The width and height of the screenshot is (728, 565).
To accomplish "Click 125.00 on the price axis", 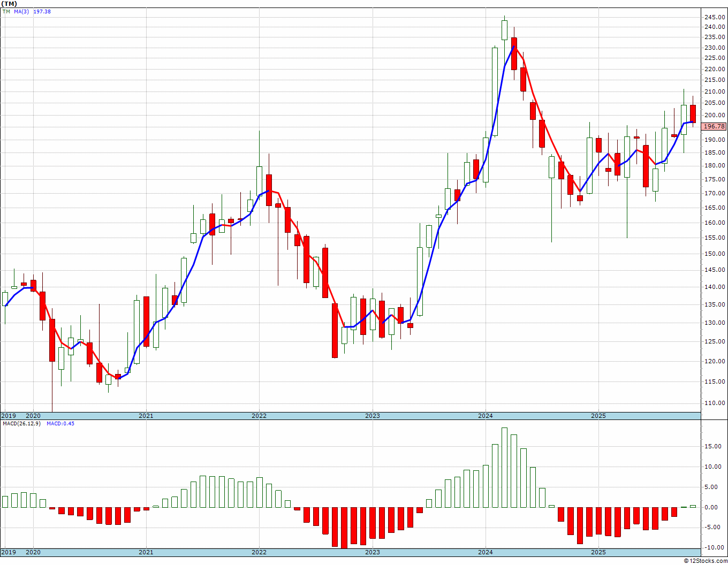I will pyautogui.click(x=715, y=341).
